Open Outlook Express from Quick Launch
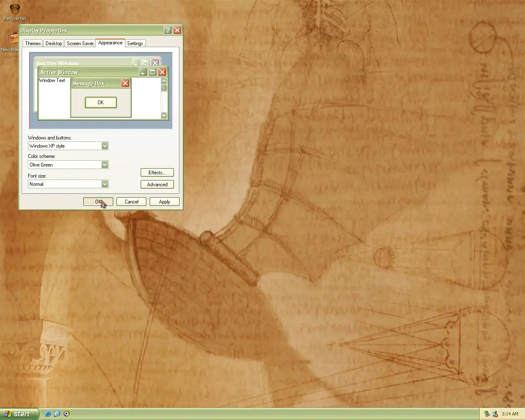Viewport: 525px width, 420px height. click(x=57, y=414)
